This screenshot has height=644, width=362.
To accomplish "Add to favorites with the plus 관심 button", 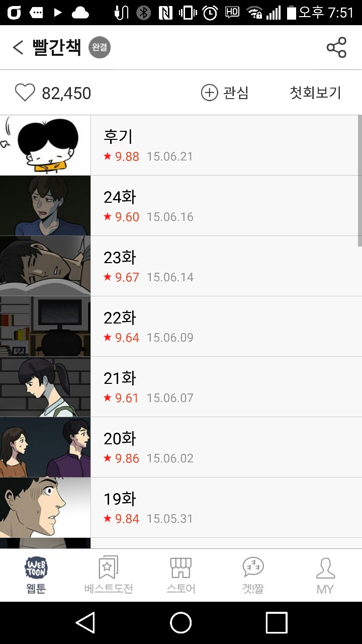I will coord(224,93).
